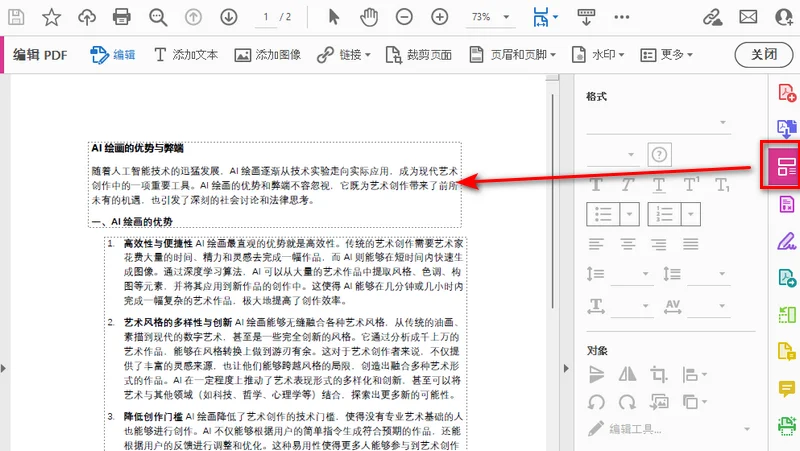Viewport: 800px width, 451px height.
Task: Click the save file floppy icon
Action: pyautogui.click(x=16, y=17)
